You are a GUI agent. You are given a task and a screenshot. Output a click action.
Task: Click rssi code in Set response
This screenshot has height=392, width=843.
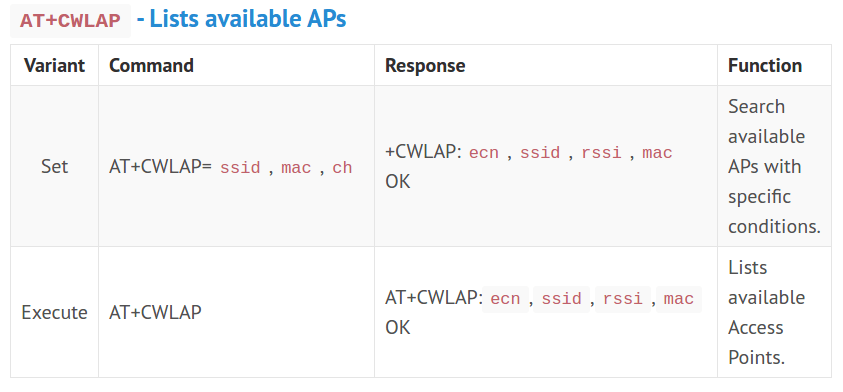coord(602,153)
